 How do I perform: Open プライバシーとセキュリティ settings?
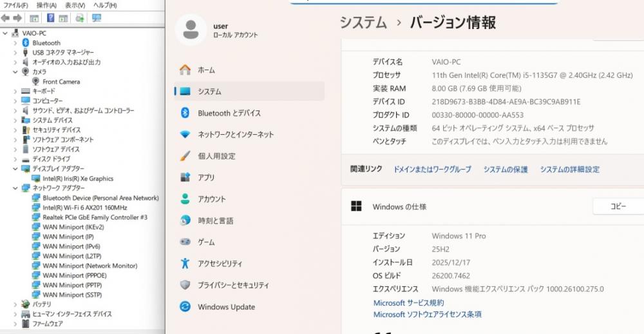(x=249, y=286)
